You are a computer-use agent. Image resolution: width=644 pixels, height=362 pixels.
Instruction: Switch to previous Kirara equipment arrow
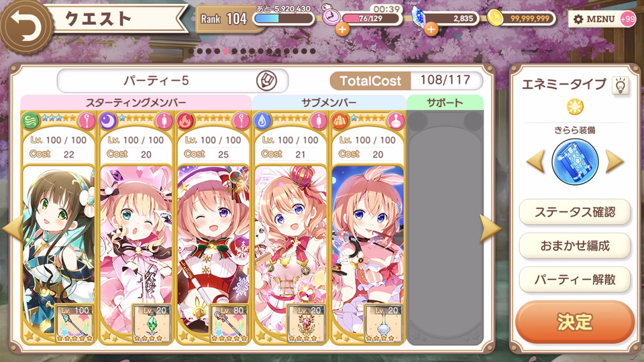click(536, 162)
